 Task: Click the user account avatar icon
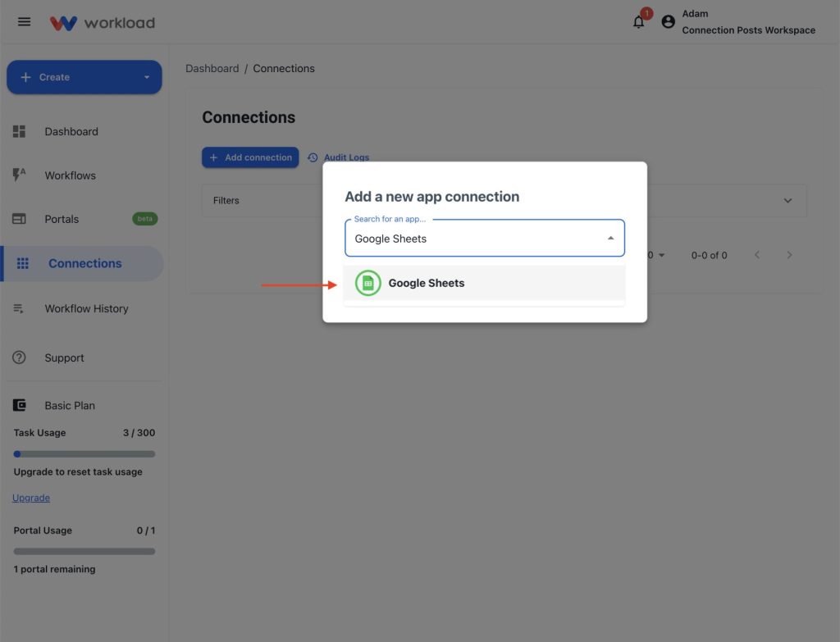pos(668,22)
